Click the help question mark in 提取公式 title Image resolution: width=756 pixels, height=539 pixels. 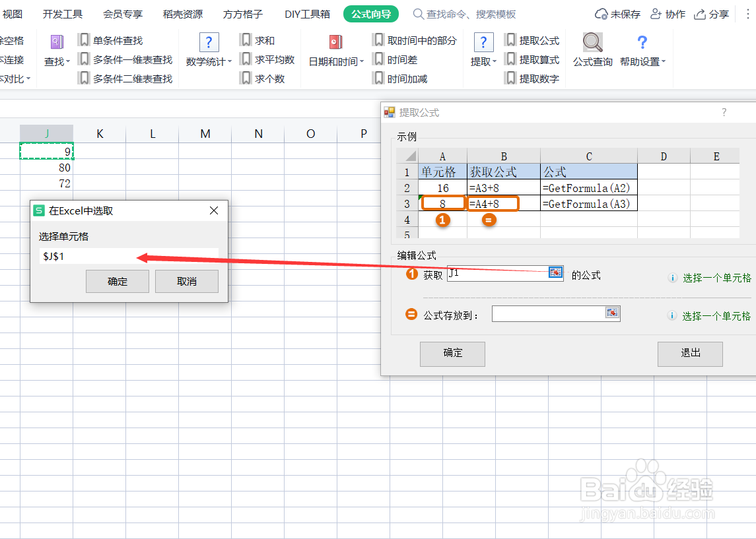pyautogui.click(x=724, y=112)
